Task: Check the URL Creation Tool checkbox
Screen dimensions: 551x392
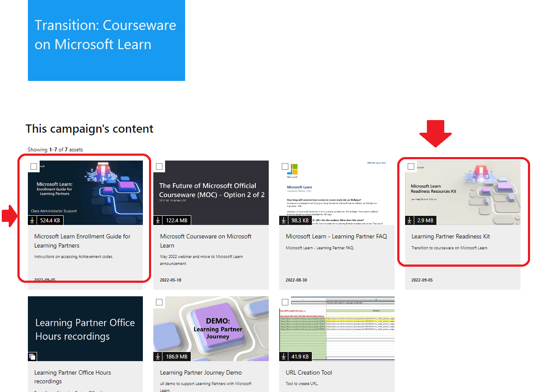Action: pos(285,302)
